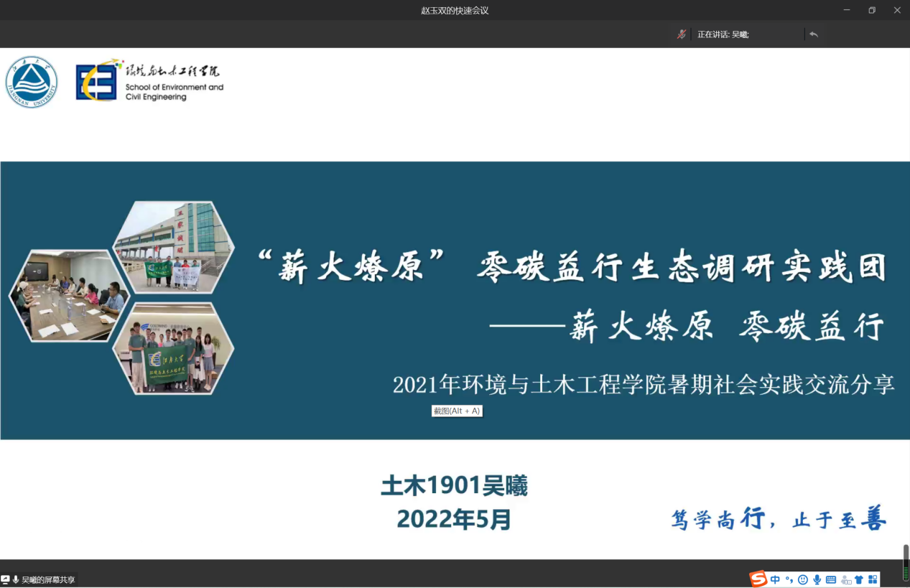This screenshot has width=910, height=588.
Task: Open the emoji smiley panel in Sogou bar
Action: (803, 579)
